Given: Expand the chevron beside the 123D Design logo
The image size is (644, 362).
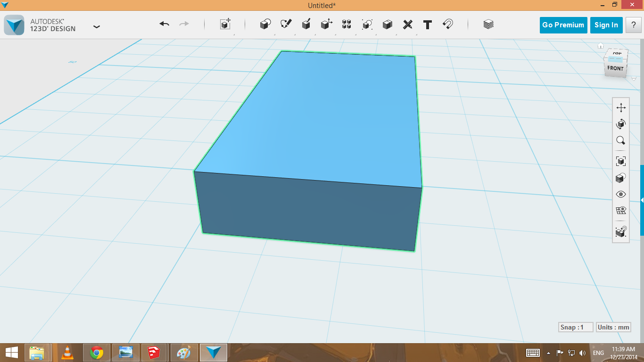Looking at the screenshot, I should coord(97,27).
